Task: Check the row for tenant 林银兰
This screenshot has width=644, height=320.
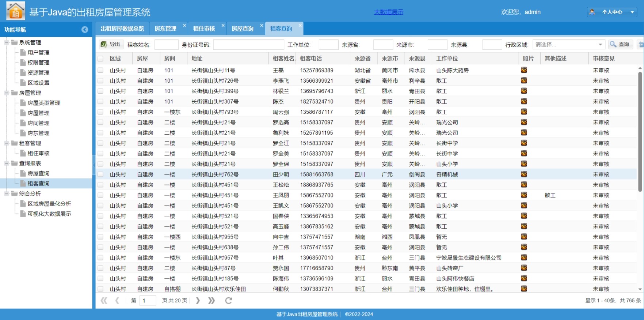Action: [x=100, y=91]
